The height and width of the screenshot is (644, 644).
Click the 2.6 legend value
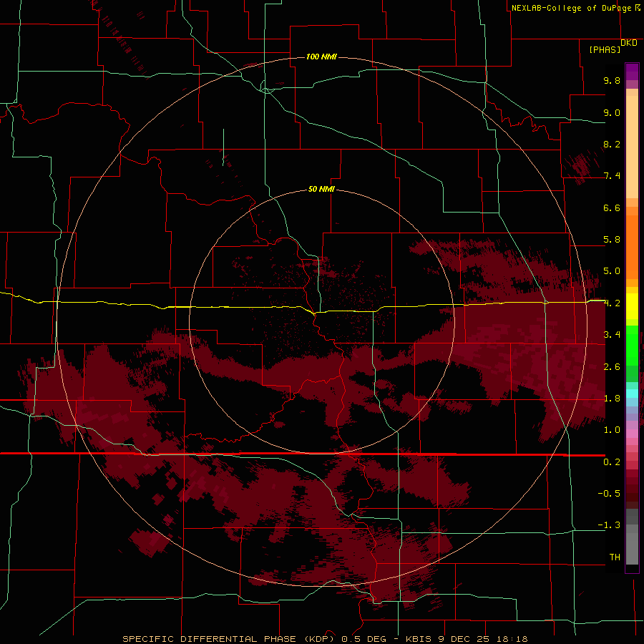pos(612,367)
